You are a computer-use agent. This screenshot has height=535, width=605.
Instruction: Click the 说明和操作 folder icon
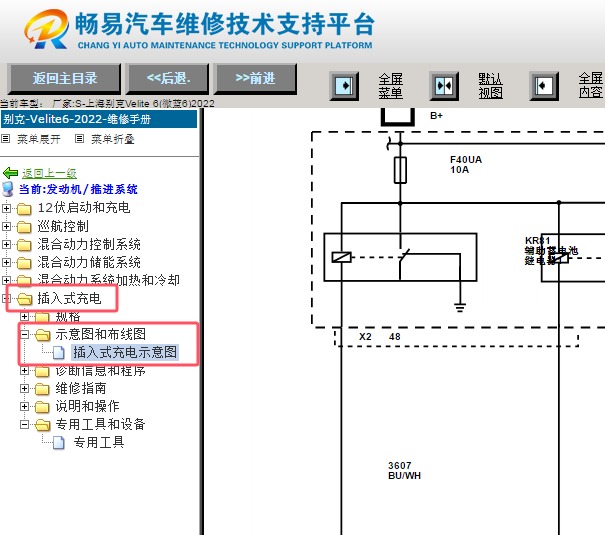(x=42, y=407)
